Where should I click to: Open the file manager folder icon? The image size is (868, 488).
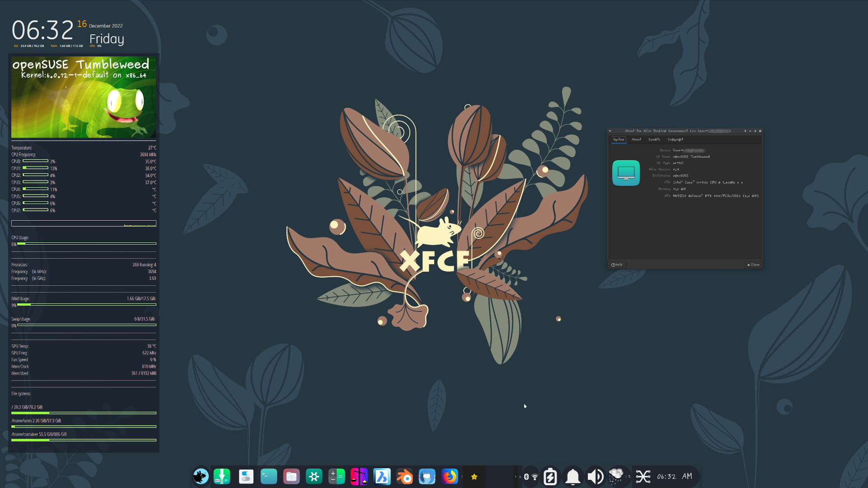point(291,476)
